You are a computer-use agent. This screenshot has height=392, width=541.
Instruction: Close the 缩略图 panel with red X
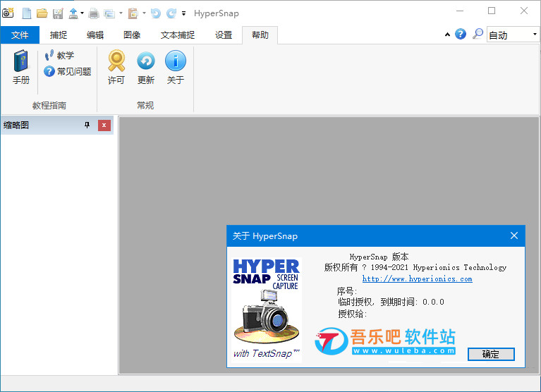pos(104,125)
